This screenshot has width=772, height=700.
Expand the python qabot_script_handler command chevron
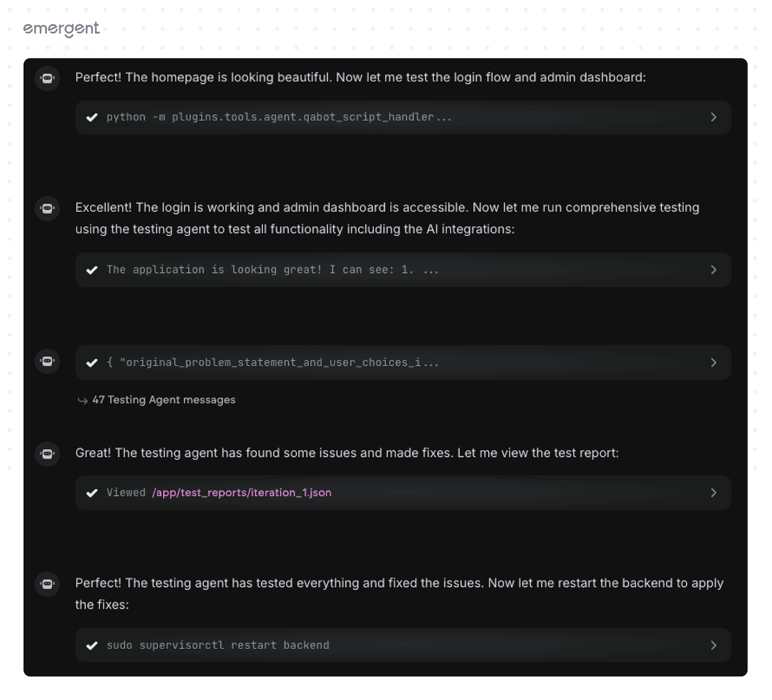click(x=714, y=117)
